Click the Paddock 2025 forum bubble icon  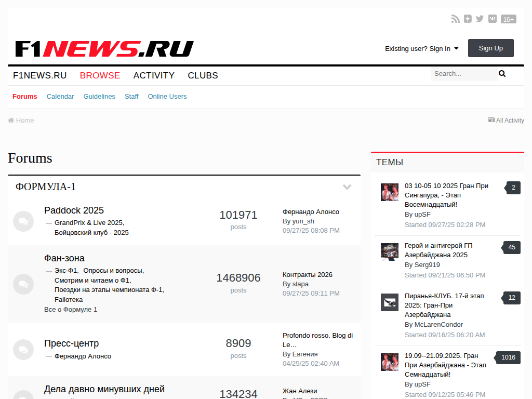coord(23,221)
